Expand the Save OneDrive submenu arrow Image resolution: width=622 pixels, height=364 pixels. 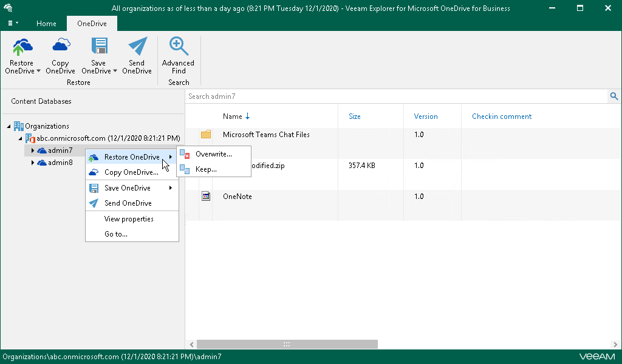[171, 187]
